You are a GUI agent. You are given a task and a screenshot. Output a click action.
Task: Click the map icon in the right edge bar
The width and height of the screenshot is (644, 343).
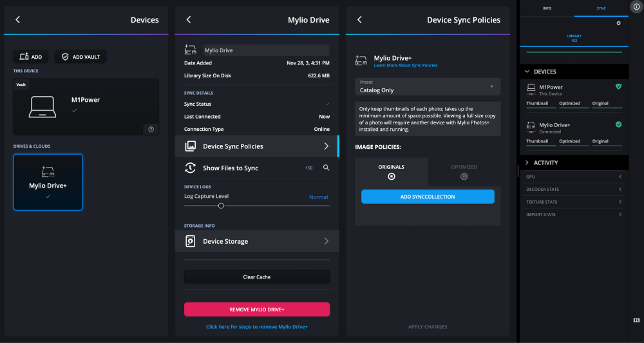(636, 320)
